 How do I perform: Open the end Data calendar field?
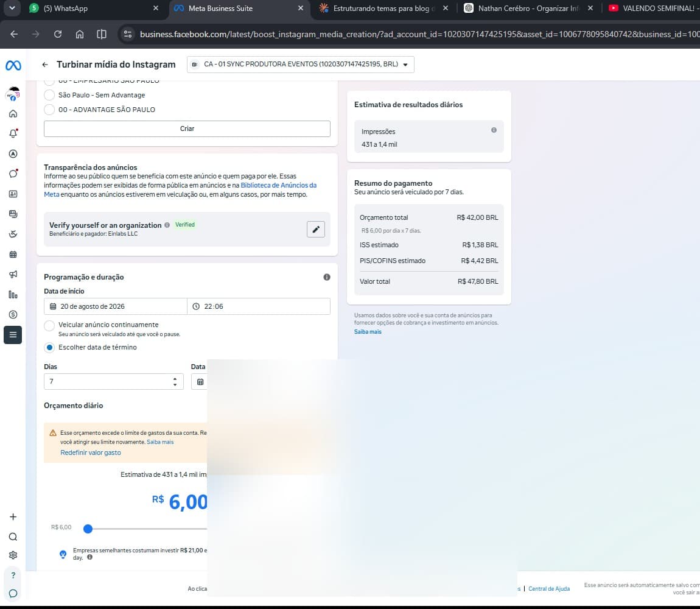199,382
